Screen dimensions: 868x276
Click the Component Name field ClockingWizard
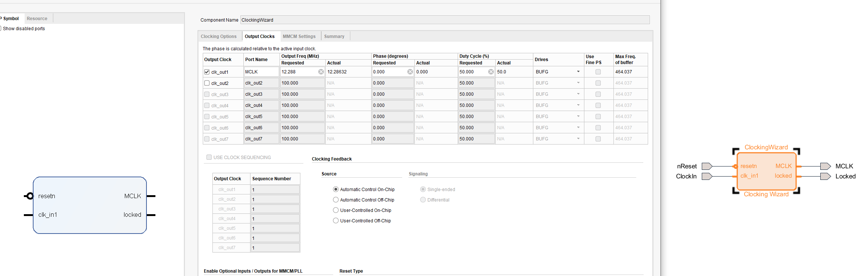pyautogui.click(x=445, y=20)
